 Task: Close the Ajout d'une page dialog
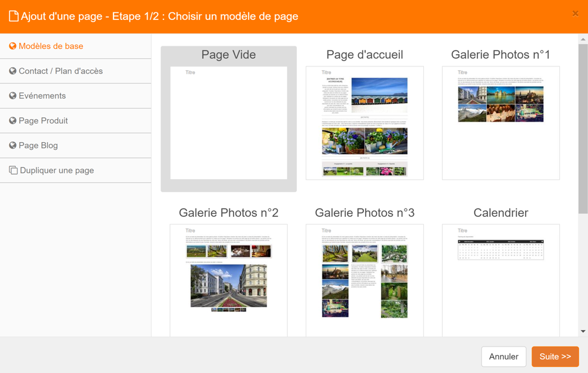pos(575,14)
